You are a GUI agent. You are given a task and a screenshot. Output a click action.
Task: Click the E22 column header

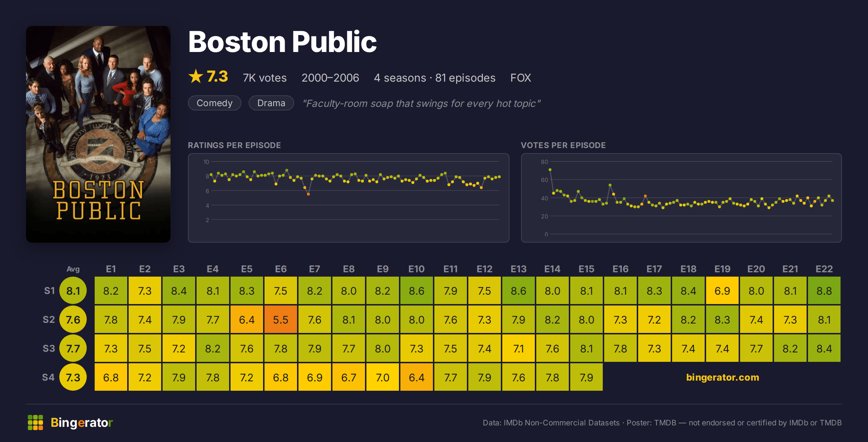click(x=824, y=269)
